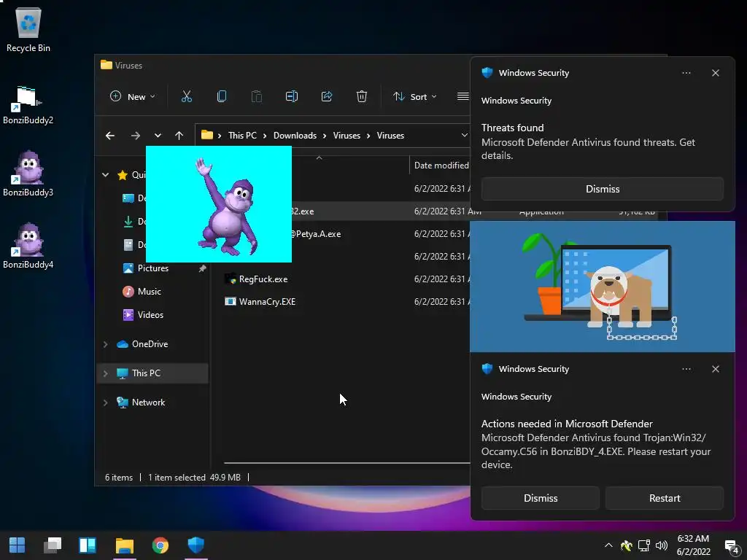Click the bulldog notification image
Viewport: 747px width, 560px height.
[602, 287]
